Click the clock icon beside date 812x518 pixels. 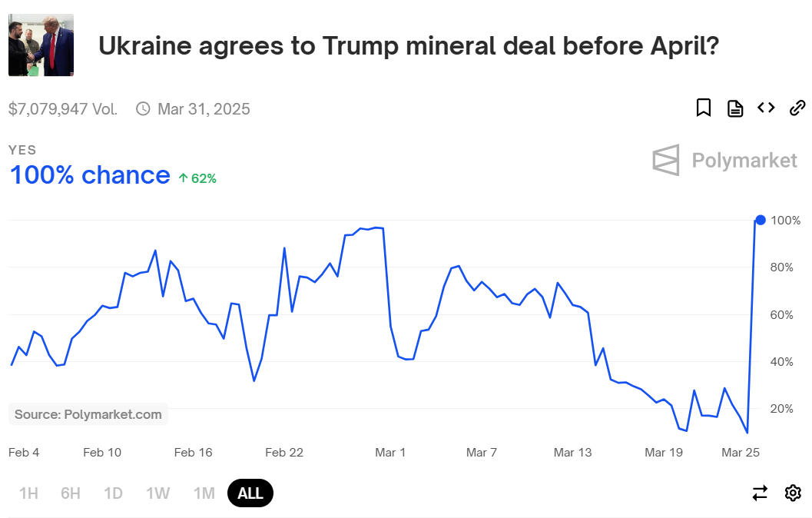[143, 108]
